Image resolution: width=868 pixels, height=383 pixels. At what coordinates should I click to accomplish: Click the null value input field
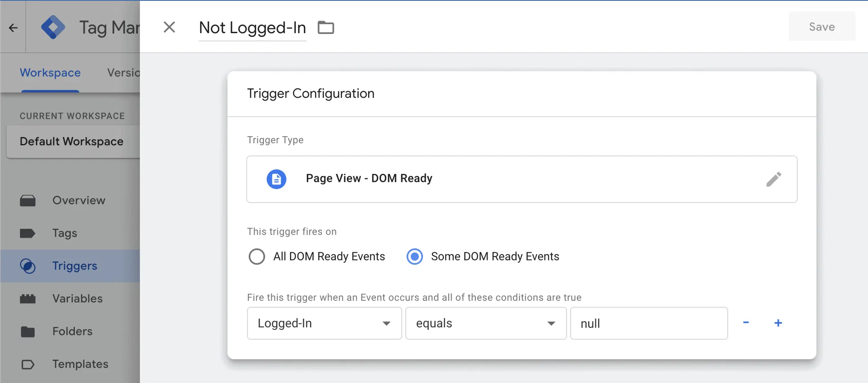648,323
